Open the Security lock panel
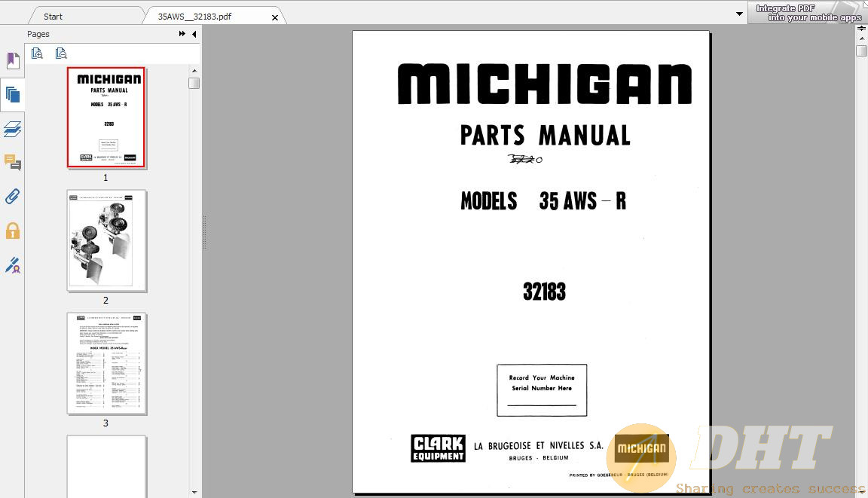This screenshot has height=498, width=868. (x=13, y=231)
